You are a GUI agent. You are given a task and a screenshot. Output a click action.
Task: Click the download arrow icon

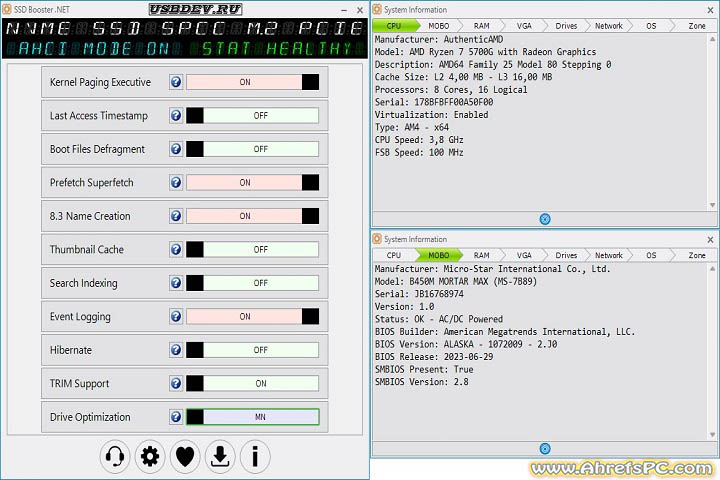coord(220,457)
